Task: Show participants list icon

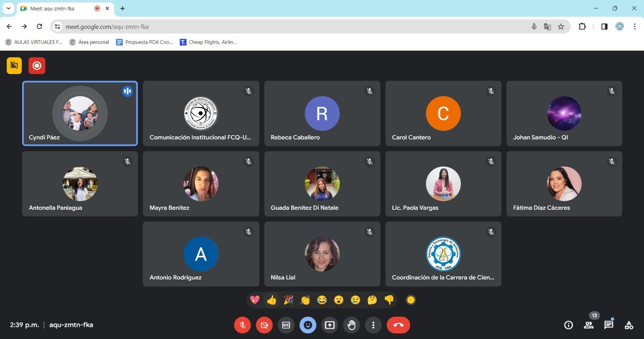Action: (588, 325)
